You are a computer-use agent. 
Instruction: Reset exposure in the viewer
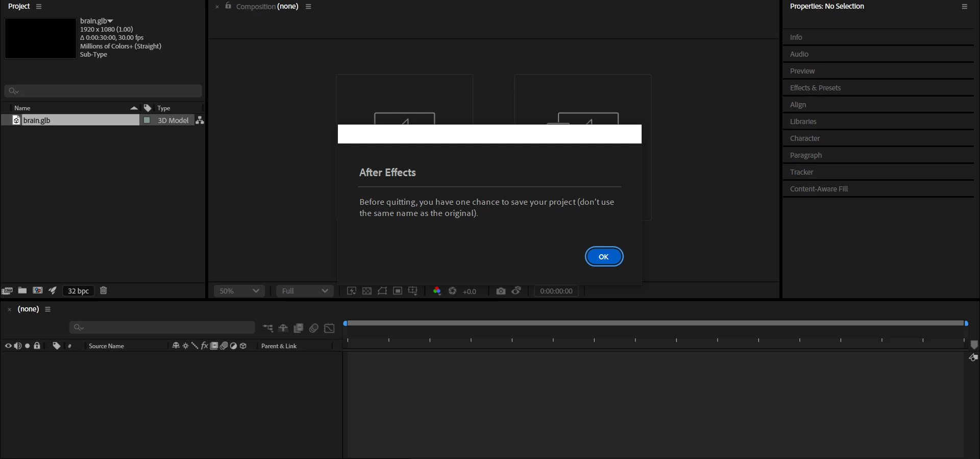(x=452, y=291)
